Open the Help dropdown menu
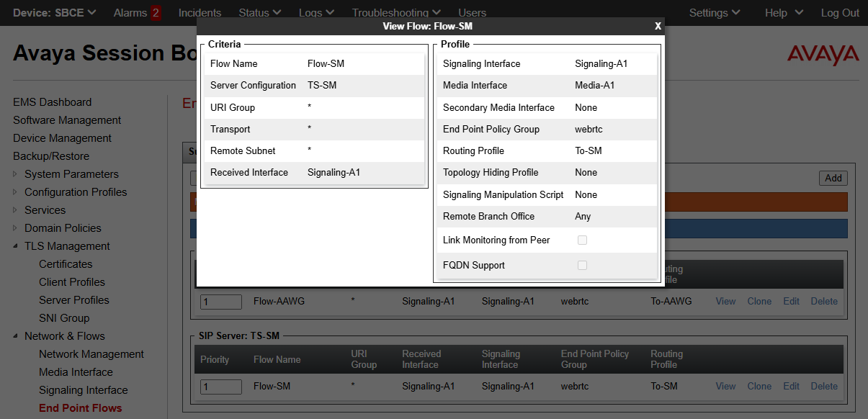This screenshot has height=419, width=868. click(x=784, y=13)
